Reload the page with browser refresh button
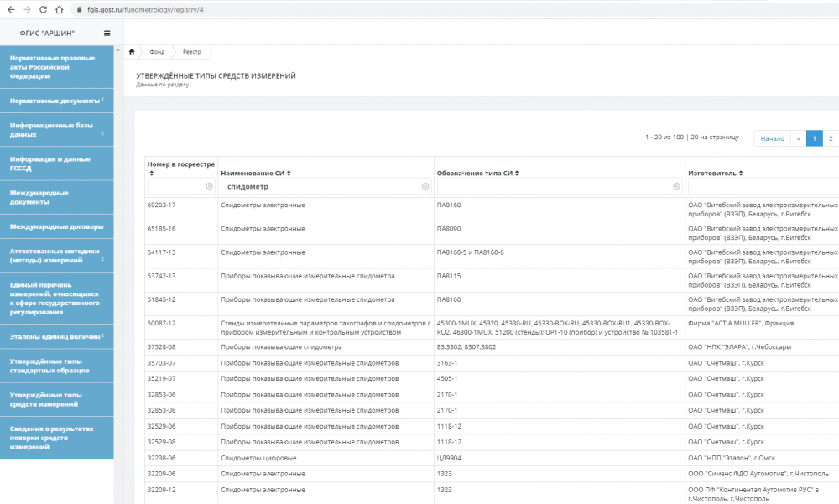This screenshot has height=504, width=839. click(43, 9)
